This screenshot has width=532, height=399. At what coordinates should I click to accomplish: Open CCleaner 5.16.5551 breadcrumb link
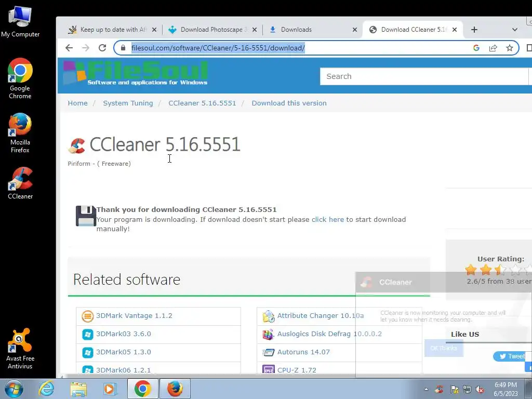click(x=202, y=103)
